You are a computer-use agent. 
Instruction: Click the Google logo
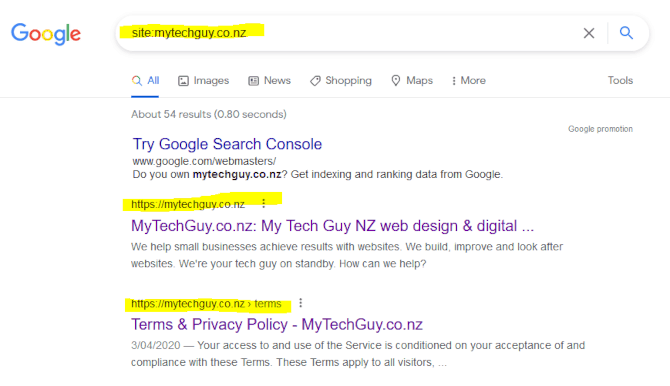pyautogui.click(x=46, y=34)
